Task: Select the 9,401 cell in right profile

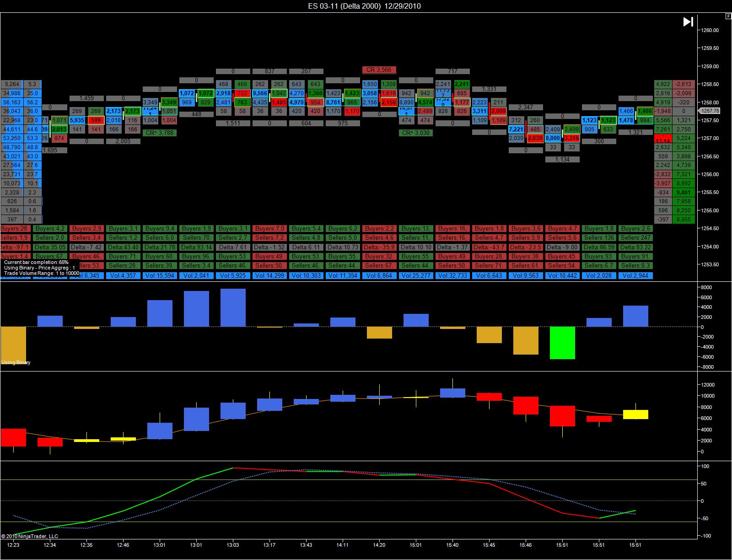Action: pos(684,192)
